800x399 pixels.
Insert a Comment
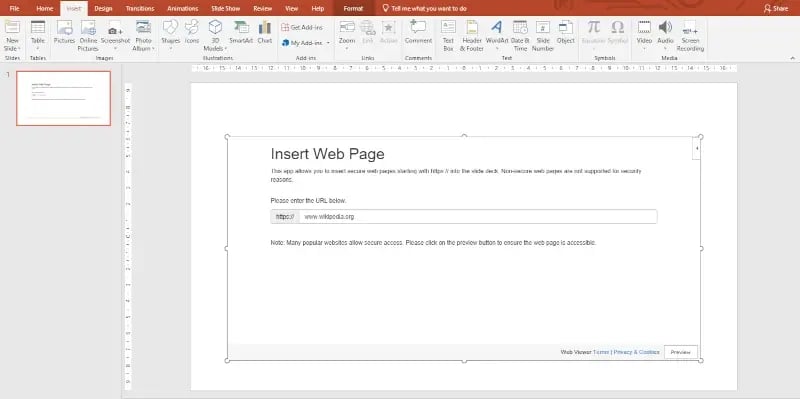coord(418,32)
